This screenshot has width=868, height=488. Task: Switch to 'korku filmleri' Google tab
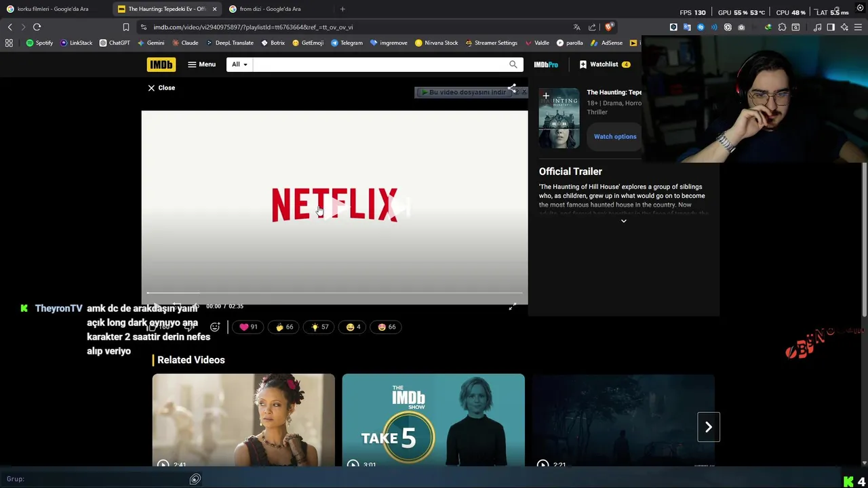click(x=53, y=9)
